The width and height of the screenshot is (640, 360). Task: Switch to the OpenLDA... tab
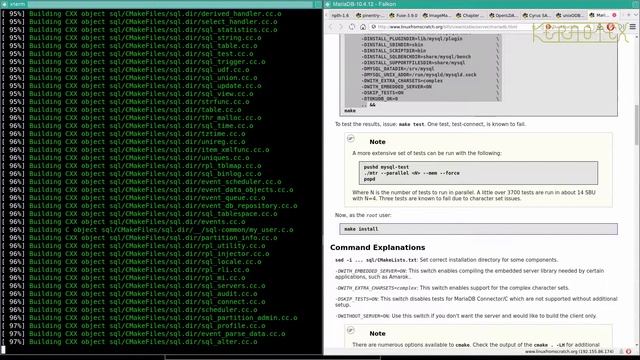(x=503, y=15)
